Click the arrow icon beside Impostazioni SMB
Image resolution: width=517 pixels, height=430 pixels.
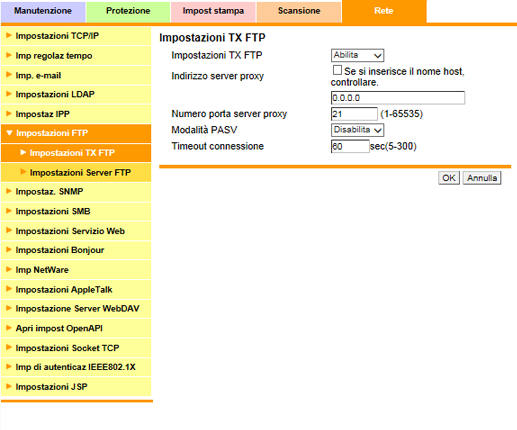pyautogui.click(x=9, y=211)
